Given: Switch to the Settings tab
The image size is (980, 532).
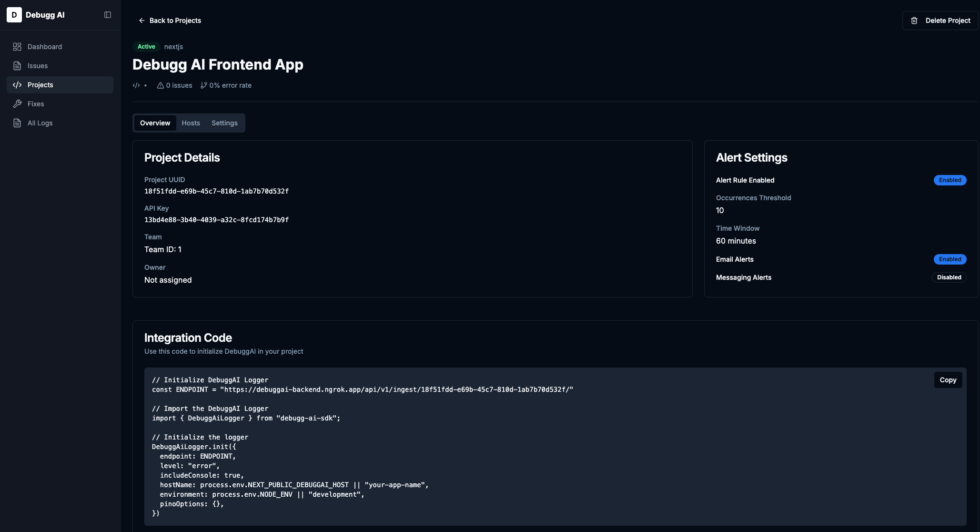Looking at the screenshot, I should tap(224, 123).
